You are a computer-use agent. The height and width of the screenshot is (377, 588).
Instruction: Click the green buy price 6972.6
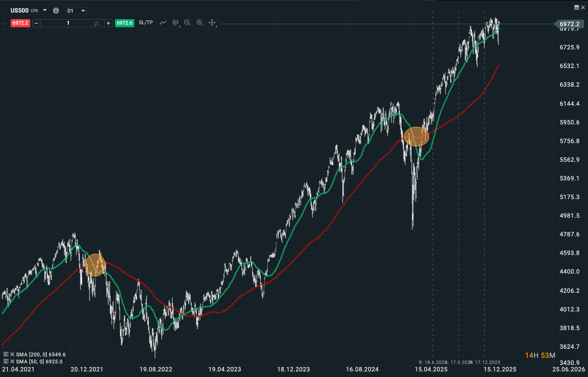(x=125, y=23)
